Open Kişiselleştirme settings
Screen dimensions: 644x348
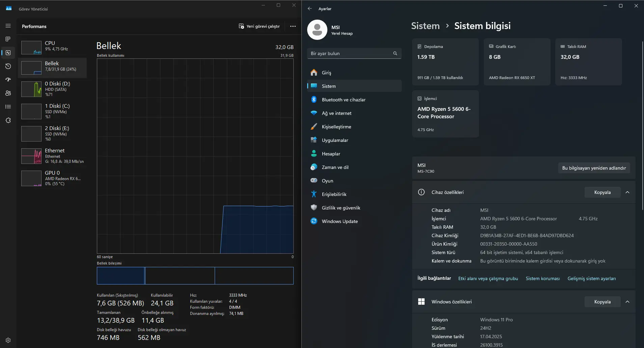(354, 127)
